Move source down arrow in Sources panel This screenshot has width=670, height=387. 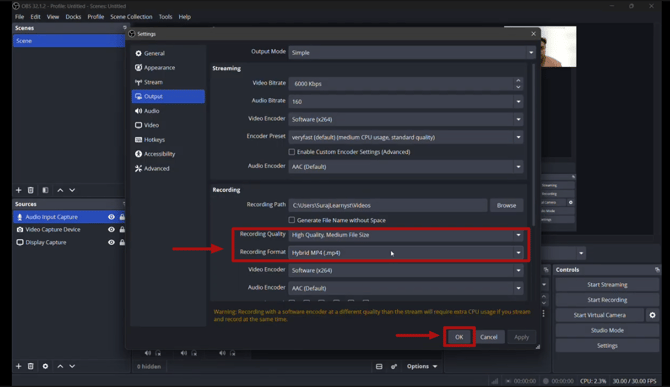(x=72, y=366)
